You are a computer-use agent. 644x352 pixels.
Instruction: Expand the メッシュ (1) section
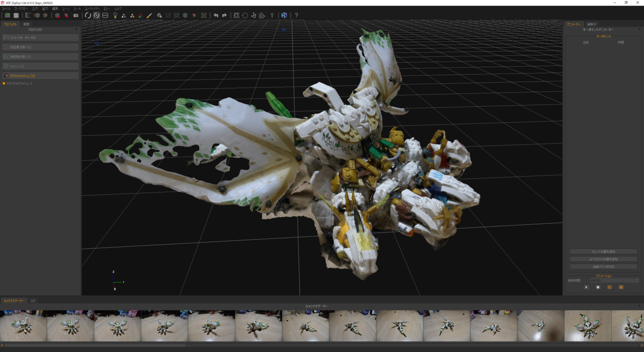(x=40, y=66)
